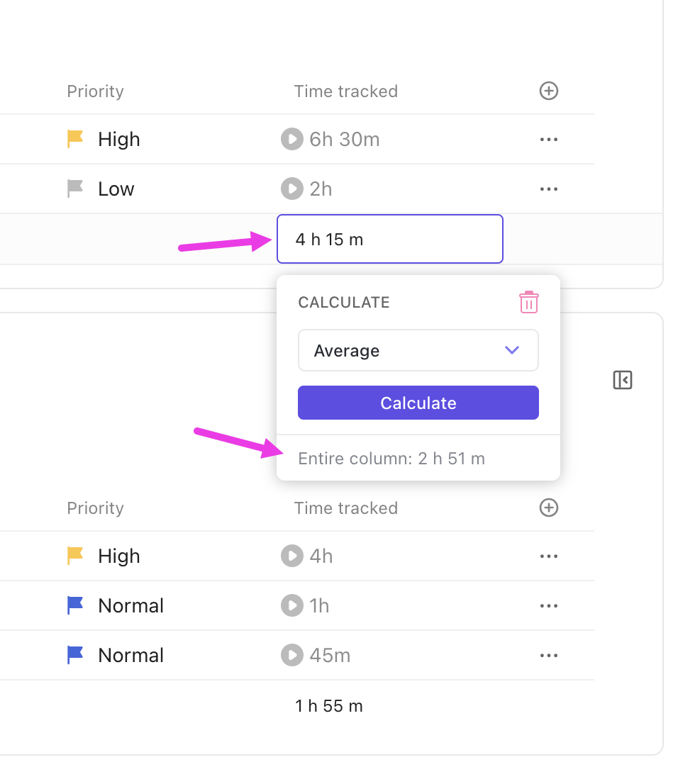
Task: Click the 1 h 55 m column total
Action: tap(329, 706)
